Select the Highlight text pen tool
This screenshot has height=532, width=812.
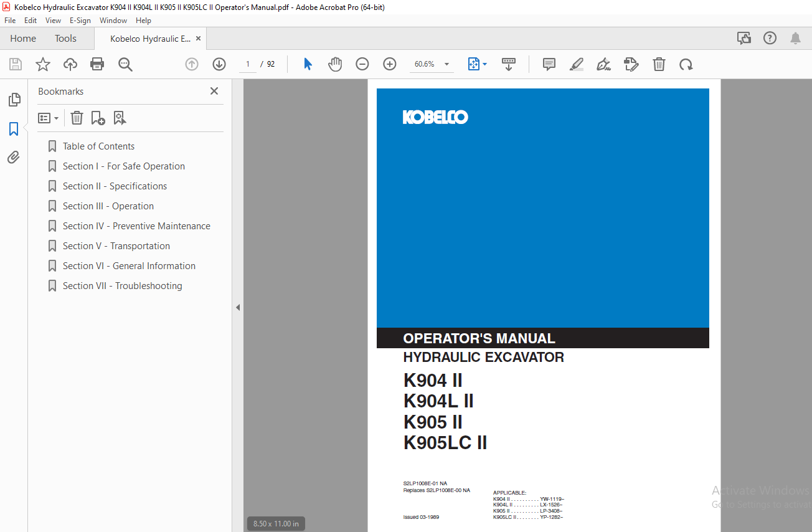point(577,64)
